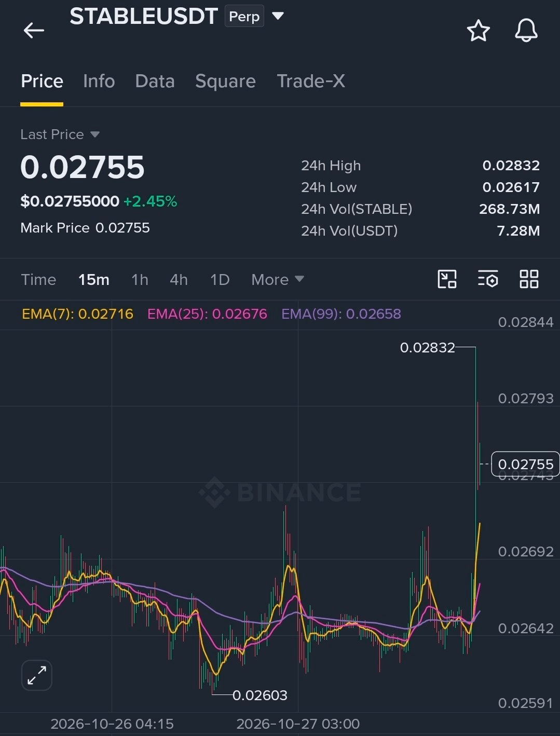The width and height of the screenshot is (560, 736).
Task: Tap the EMA(99) indicator label
Action: [341, 314]
